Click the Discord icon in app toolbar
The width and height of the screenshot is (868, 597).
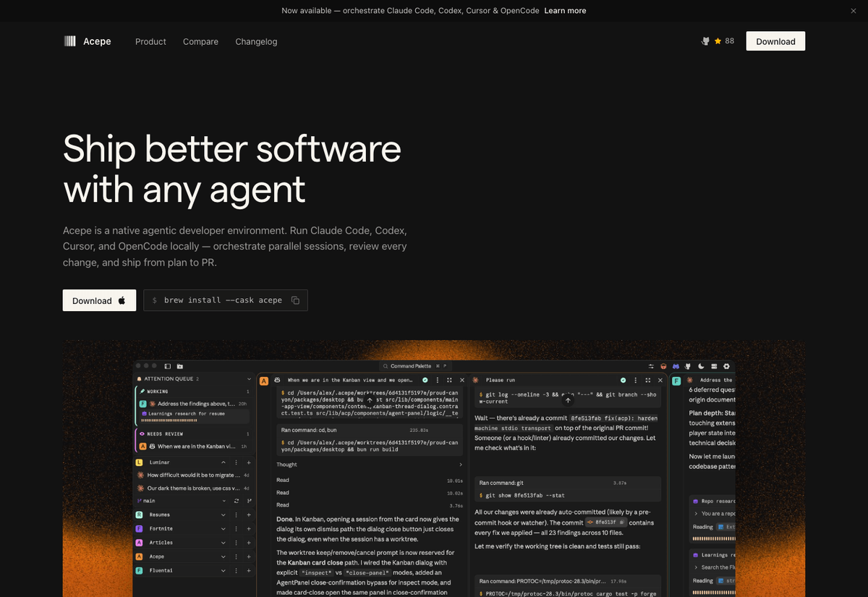(x=676, y=366)
